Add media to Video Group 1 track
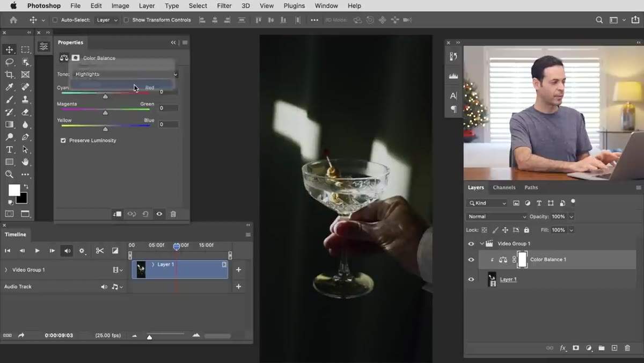This screenshot has height=363, width=644. point(238,270)
